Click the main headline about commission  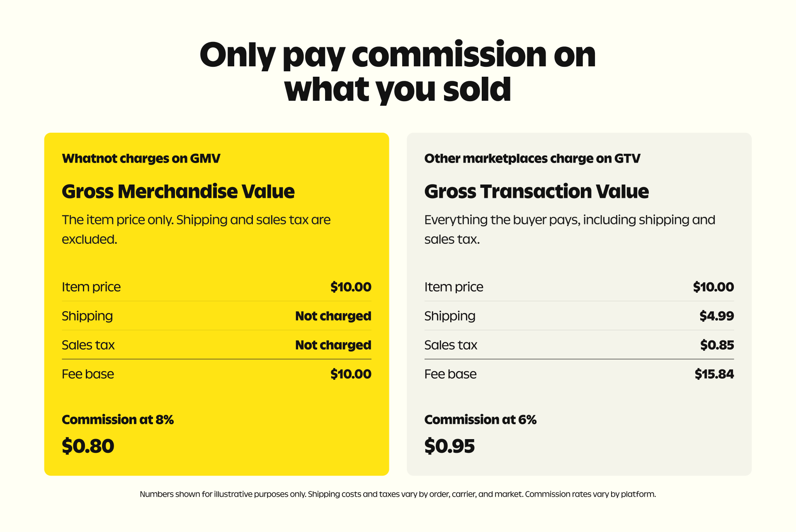coord(398,71)
